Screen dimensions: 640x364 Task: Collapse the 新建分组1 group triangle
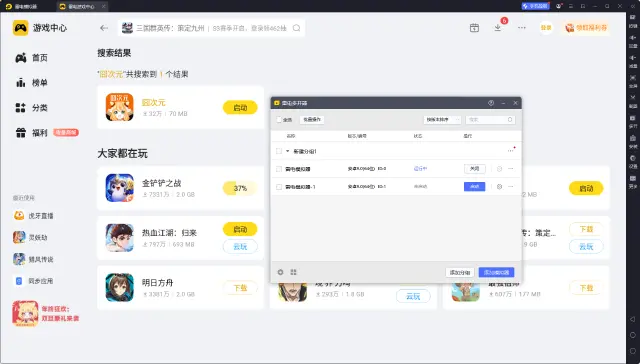pos(288,151)
